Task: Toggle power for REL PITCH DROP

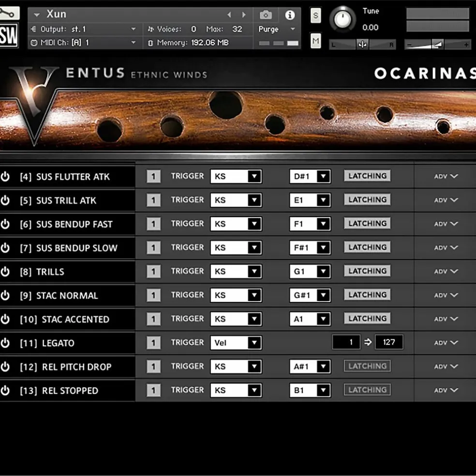Action: (x=5, y=367)
